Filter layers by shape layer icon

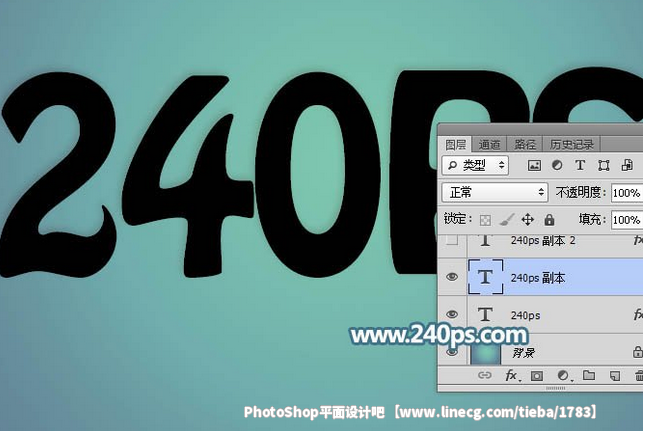(603, 165)
